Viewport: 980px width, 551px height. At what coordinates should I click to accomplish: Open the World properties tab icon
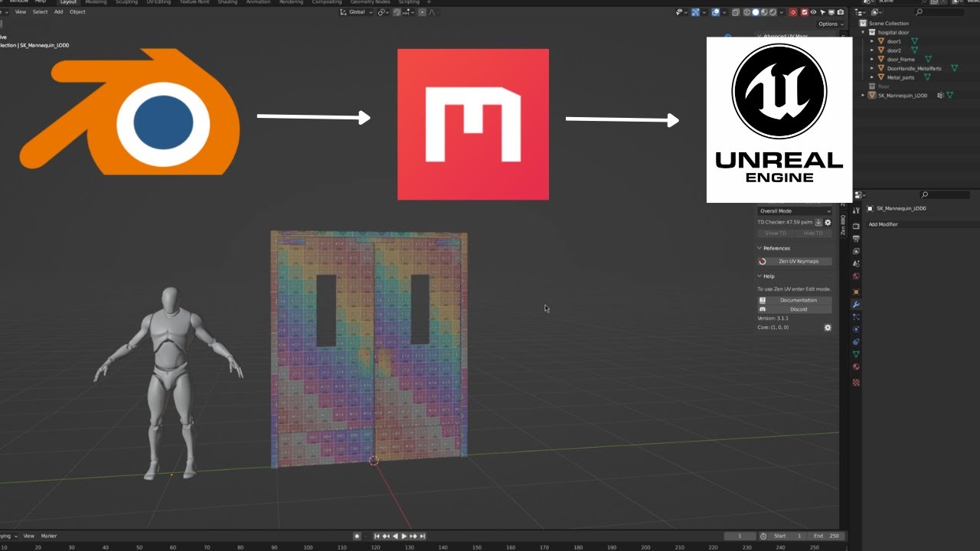coord(856,276)
